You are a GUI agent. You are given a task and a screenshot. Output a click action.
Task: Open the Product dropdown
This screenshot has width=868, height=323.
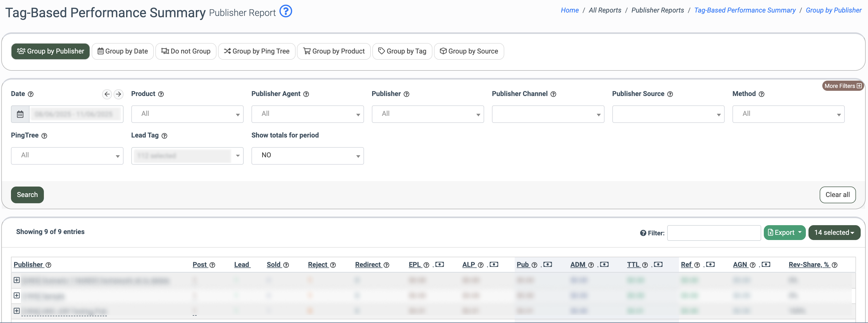click(x=187, y=114)
